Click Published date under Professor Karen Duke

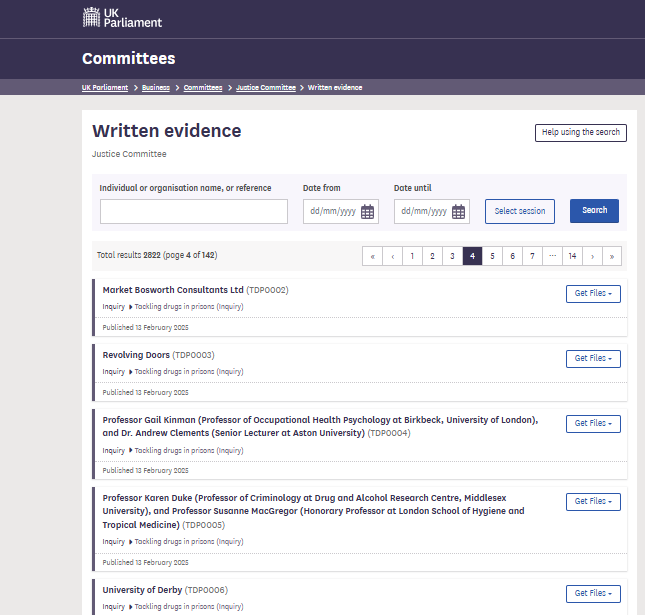146,562
